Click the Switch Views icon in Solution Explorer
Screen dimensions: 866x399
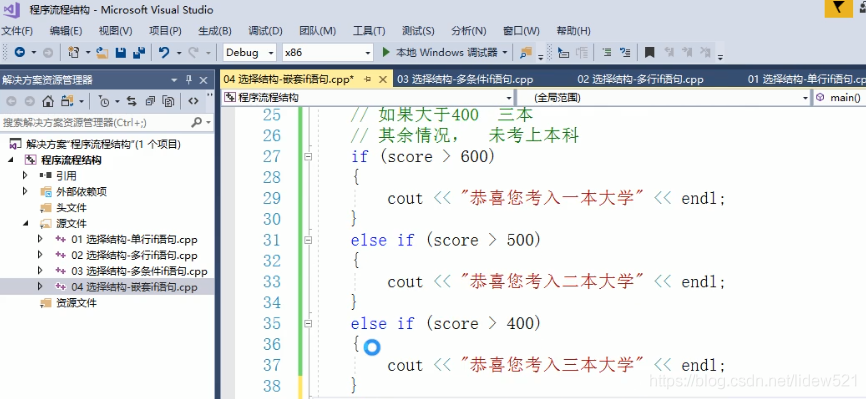(67, 101)
